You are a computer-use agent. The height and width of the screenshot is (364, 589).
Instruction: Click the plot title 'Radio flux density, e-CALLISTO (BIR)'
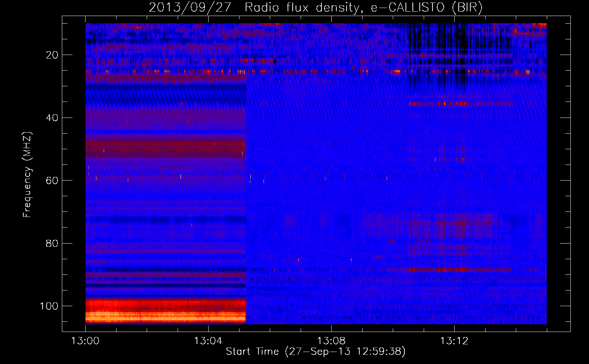coord(364,7)
